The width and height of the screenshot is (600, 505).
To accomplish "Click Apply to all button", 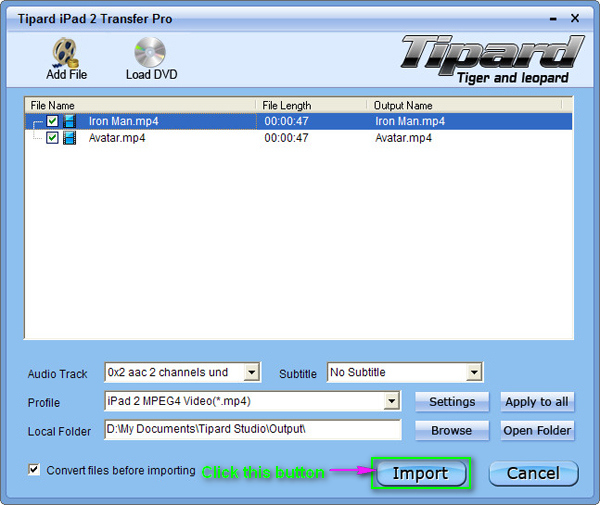I will [537, 402].
